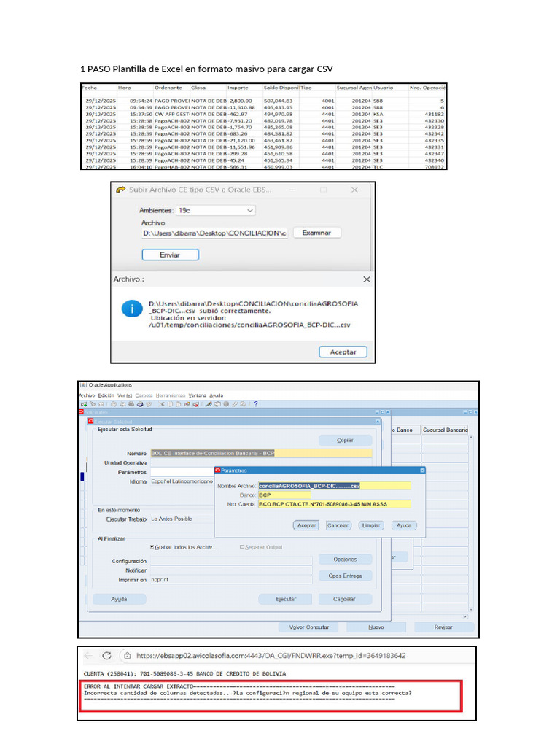This screenshot has height=747, width=560.
Task: Click Cancelar in the Parámetros window
Action: tap(338, 525)
